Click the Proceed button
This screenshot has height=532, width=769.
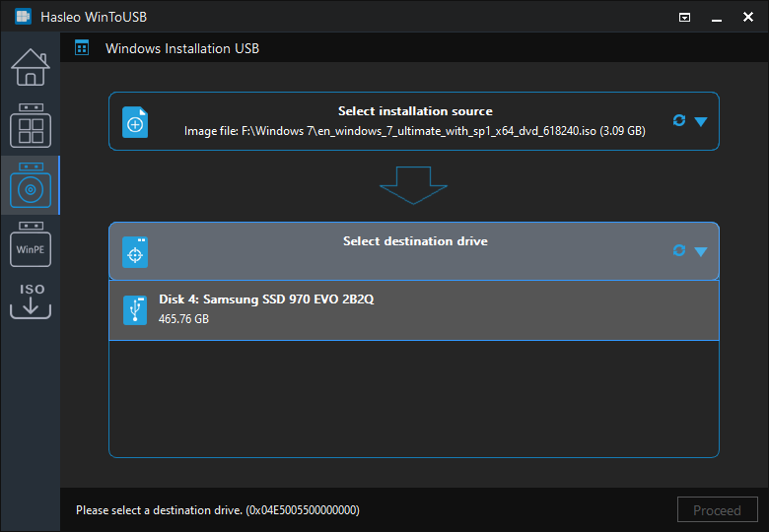[x=717, y=510]
